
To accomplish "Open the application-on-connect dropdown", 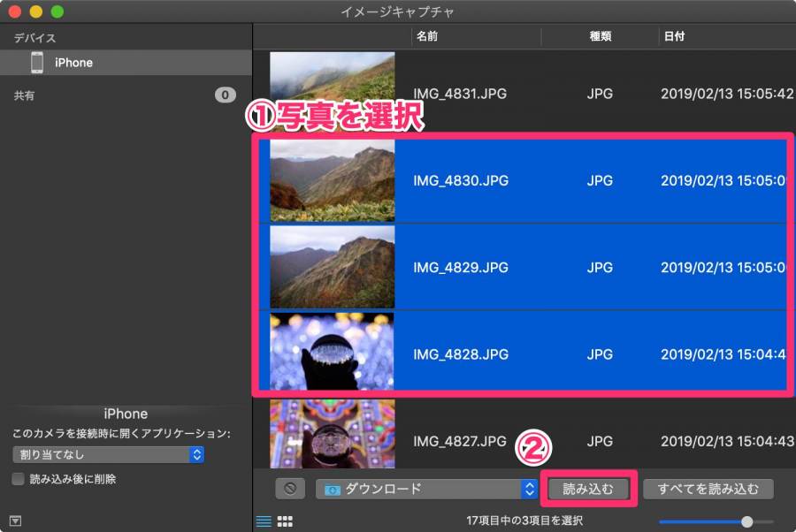I will [108, 454].
